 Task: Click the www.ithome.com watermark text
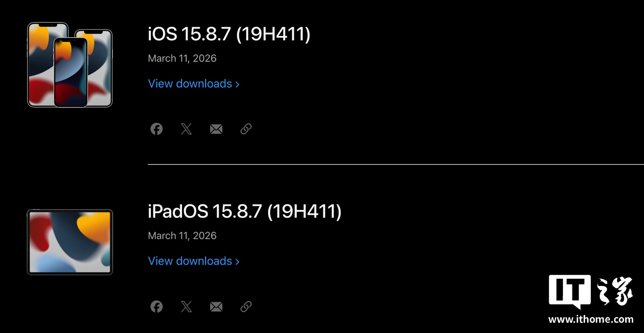pyautogui.click(x=591, y=319)
